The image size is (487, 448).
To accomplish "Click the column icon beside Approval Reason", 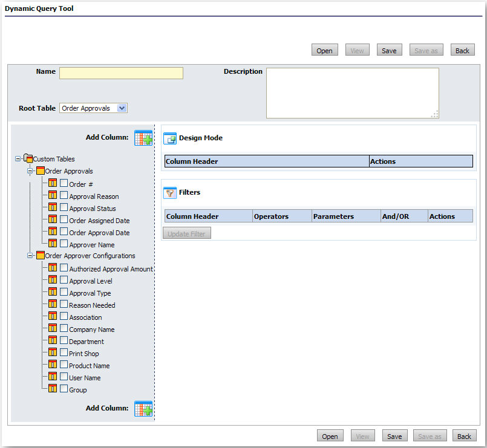I will pyautogui.click(x=53, y=195).
